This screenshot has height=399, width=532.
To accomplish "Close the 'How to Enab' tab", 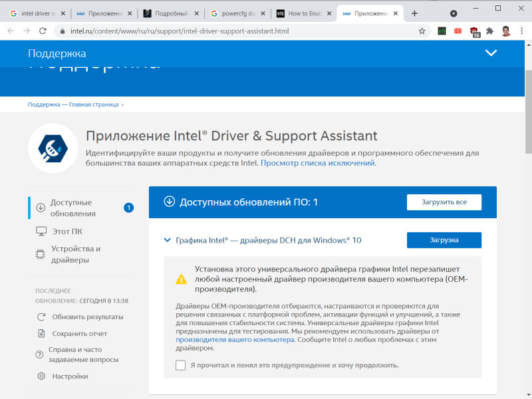I will 329,13.
